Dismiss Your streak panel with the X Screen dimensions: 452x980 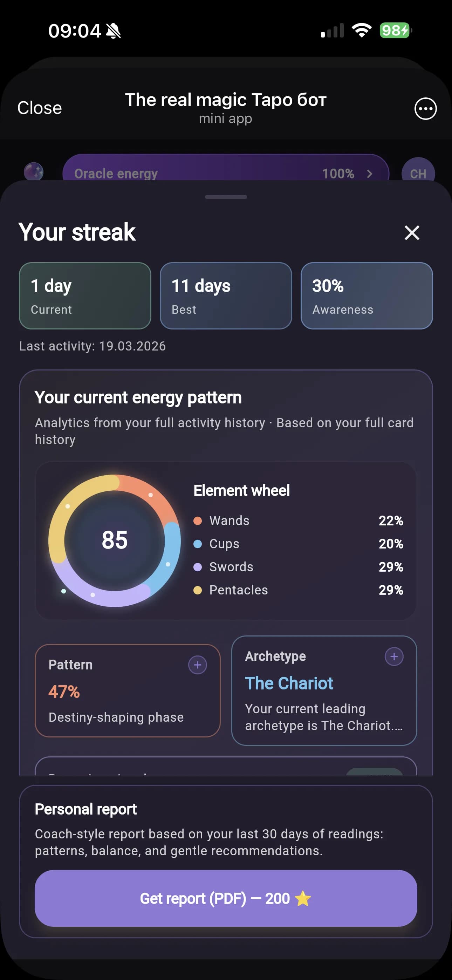tap(411, 233)
